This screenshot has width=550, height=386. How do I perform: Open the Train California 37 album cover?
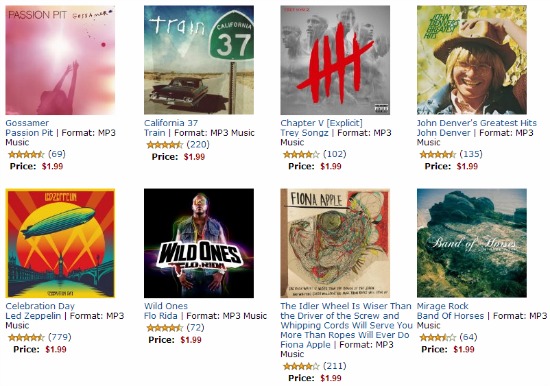tap(199, 60)
